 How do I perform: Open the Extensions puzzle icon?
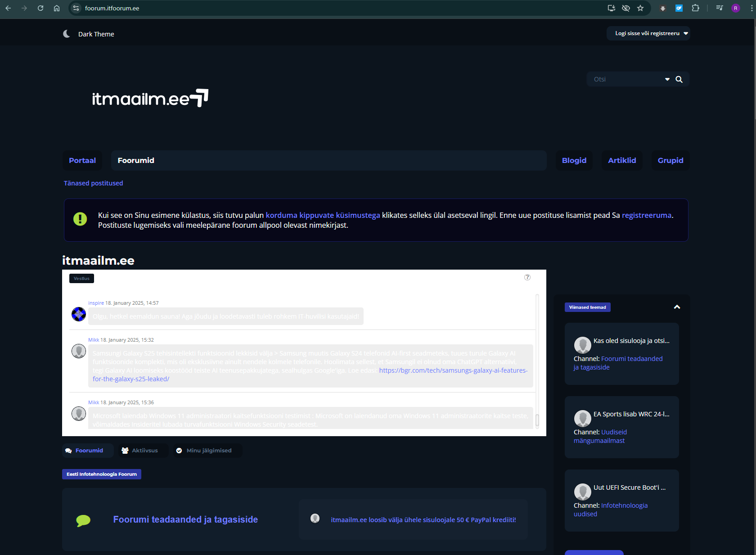(695, 8)
